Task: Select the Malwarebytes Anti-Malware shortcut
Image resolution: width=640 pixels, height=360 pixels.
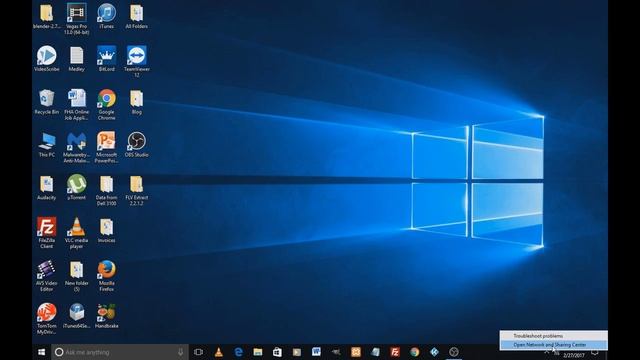Action: pos(77,147)
